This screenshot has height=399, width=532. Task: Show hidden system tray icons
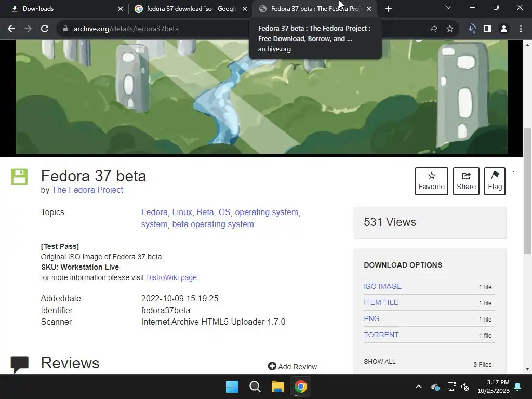click(419, 387)
